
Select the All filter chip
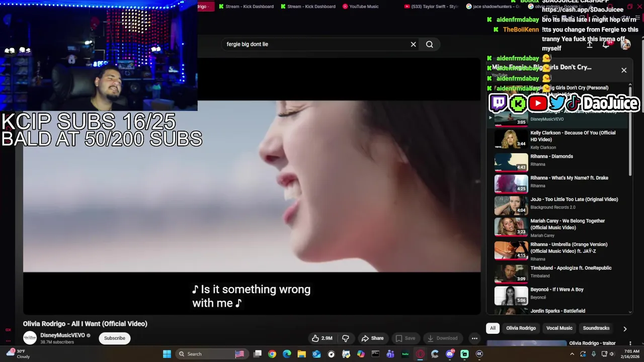(x=493, y=328)
